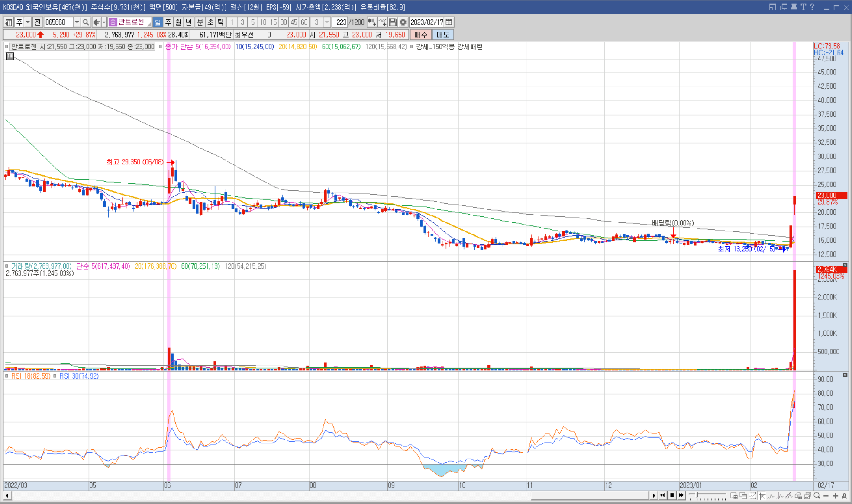Toggle the RSI 18 indicator checkbox

point(6,376)
